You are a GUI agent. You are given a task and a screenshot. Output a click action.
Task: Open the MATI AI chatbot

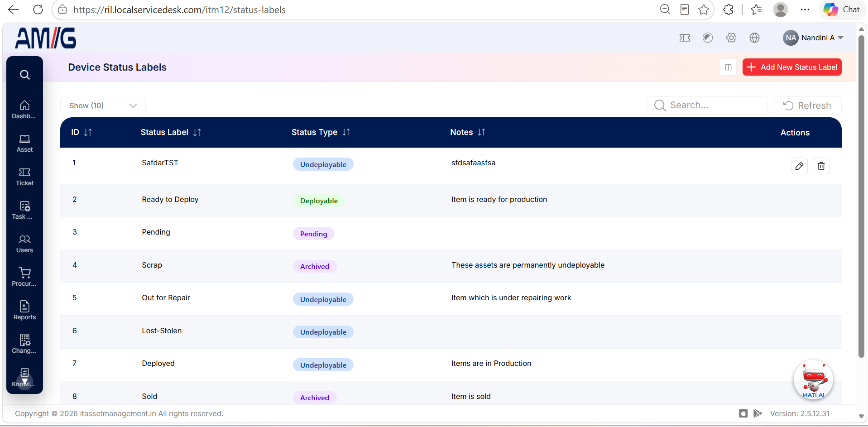click(813, 379)
